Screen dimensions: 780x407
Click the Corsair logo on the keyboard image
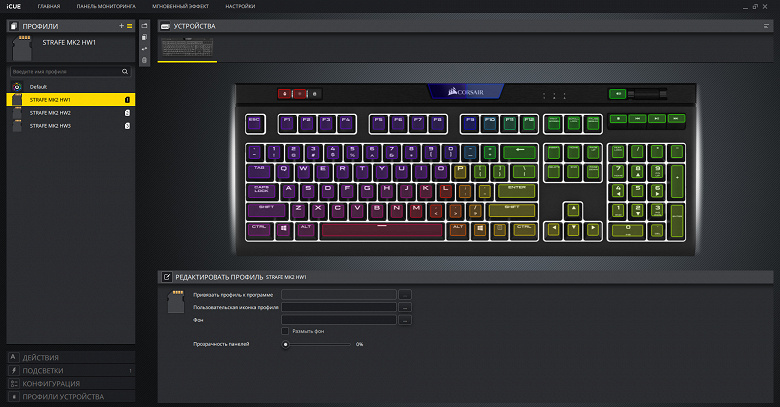pyautogui.click(x=466, y=92)
